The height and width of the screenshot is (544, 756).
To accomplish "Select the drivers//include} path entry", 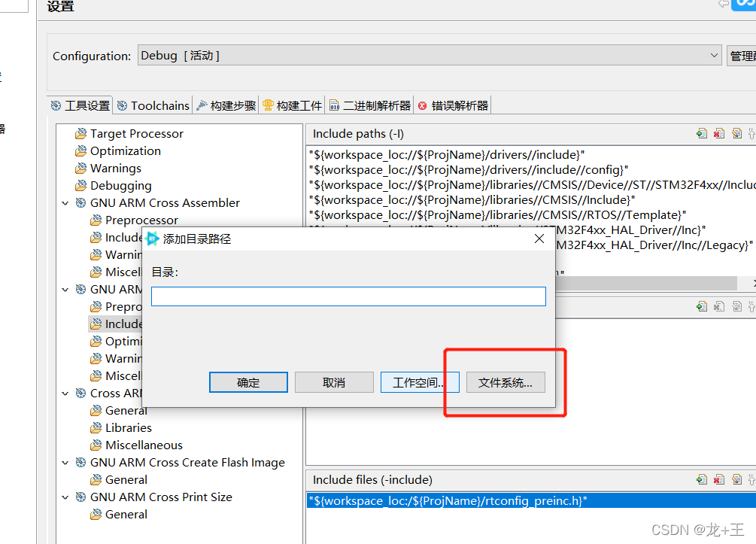I will 447,155.
